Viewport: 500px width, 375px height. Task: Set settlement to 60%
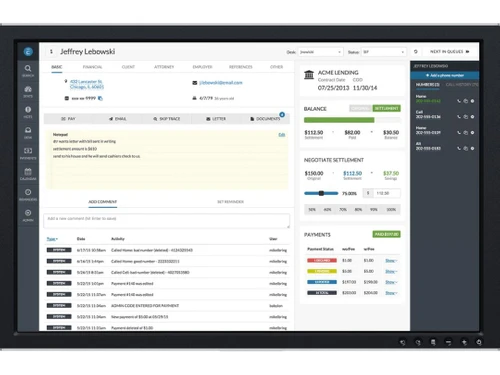[x=328, y=210]
